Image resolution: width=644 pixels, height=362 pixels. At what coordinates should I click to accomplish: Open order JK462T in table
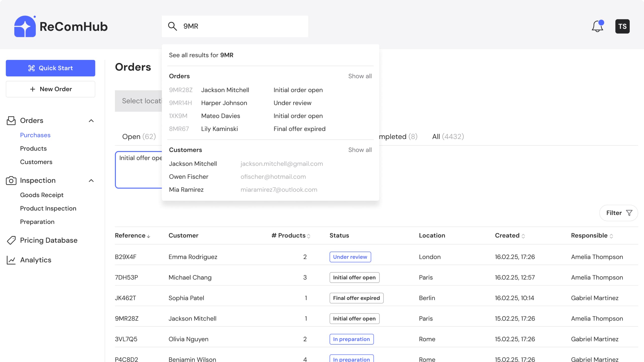point(125,298)
